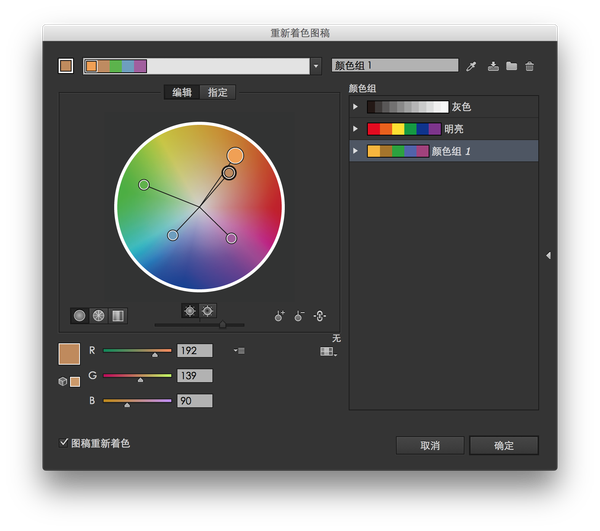Delete color group with trash icon

click(x=529, y=66)
